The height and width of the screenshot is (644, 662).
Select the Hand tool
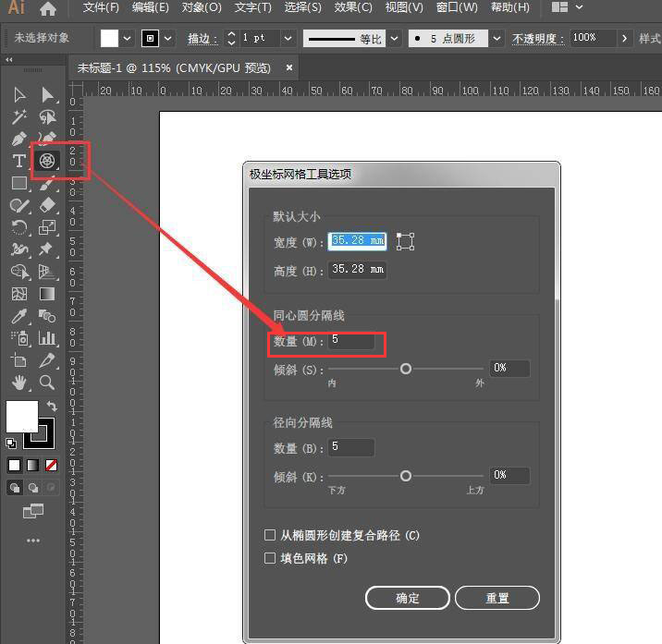[x=19, y=383]
